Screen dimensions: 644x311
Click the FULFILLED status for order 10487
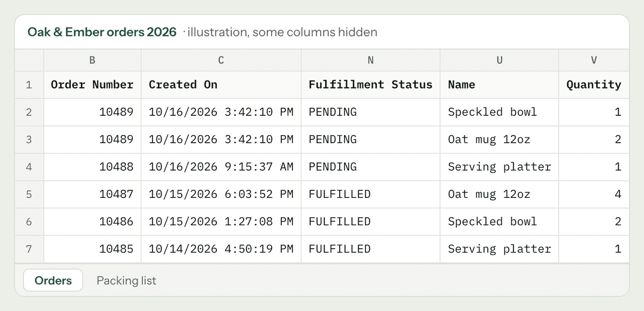[370, 194]
